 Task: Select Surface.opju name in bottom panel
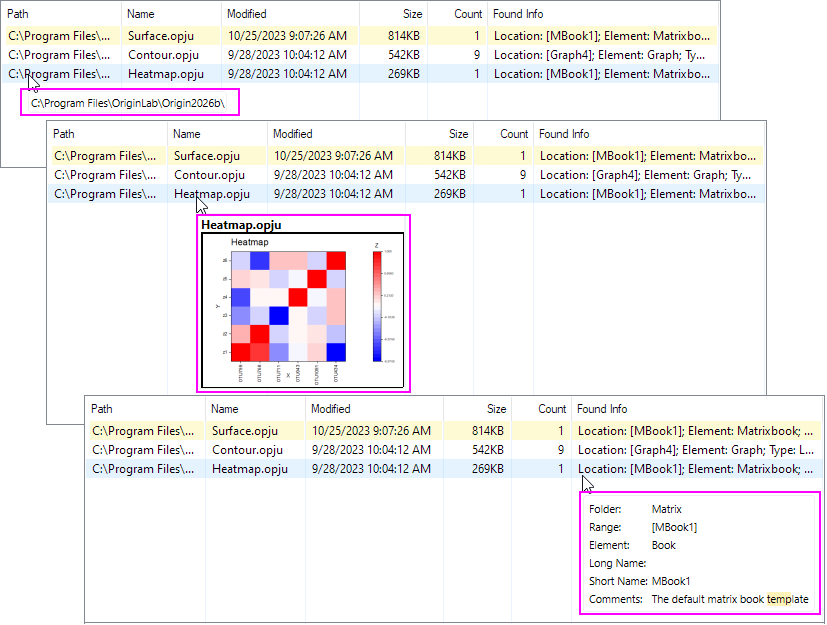[245, 430]
